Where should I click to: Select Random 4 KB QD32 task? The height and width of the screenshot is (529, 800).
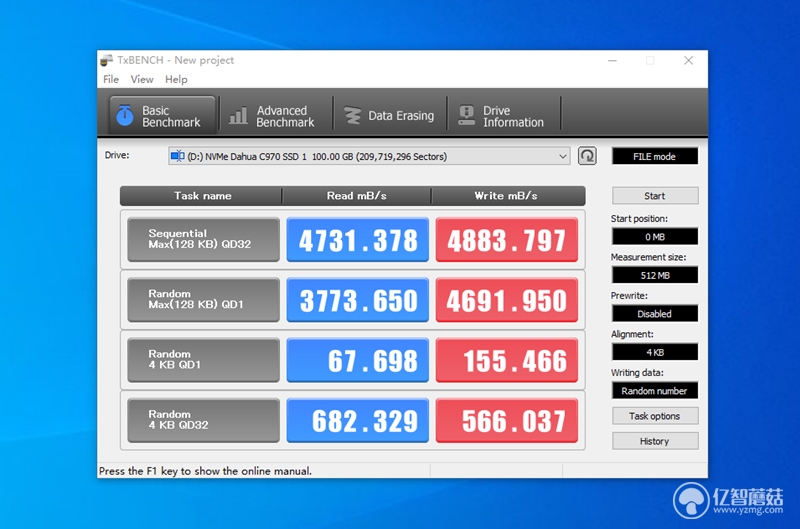click(204, 420)
